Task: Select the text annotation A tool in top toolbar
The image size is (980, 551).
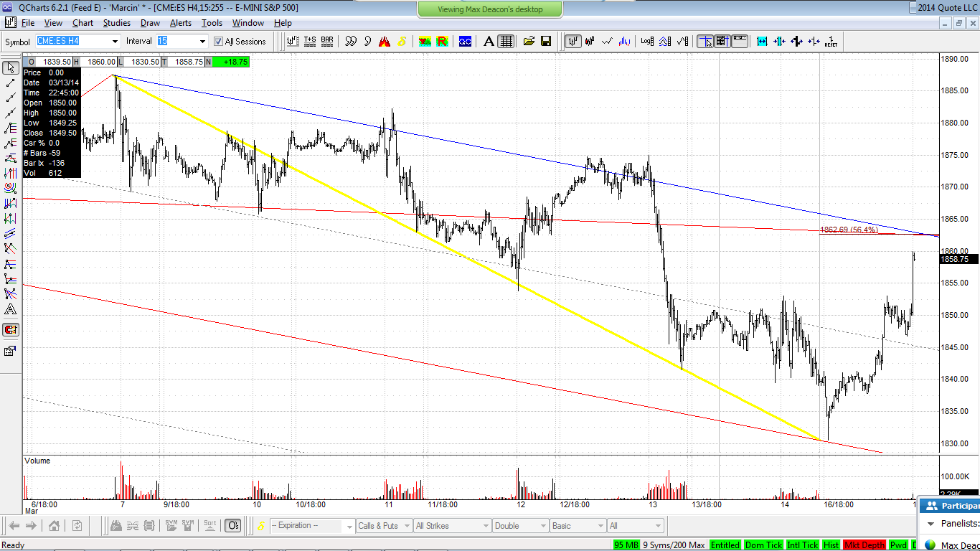Action: point(489,41)
